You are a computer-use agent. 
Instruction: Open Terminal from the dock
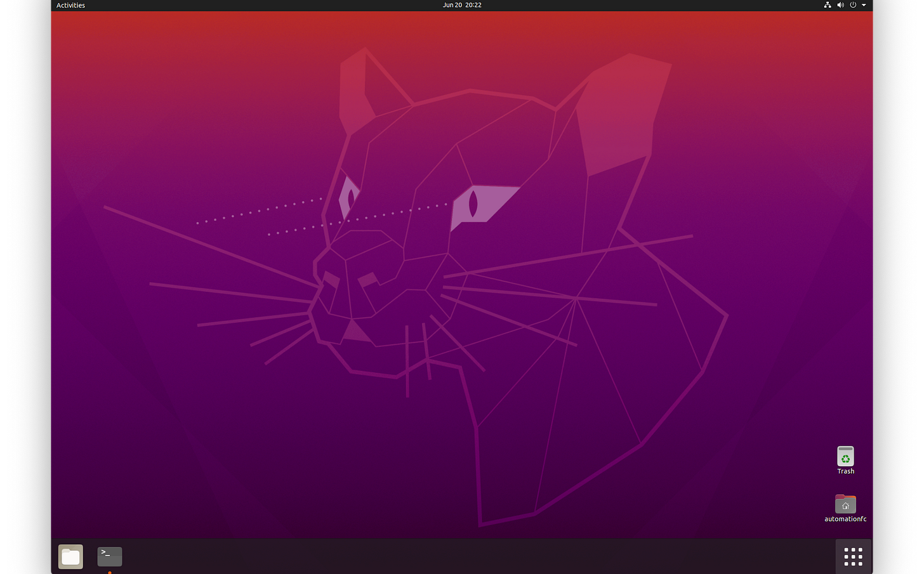pos(110,556)
